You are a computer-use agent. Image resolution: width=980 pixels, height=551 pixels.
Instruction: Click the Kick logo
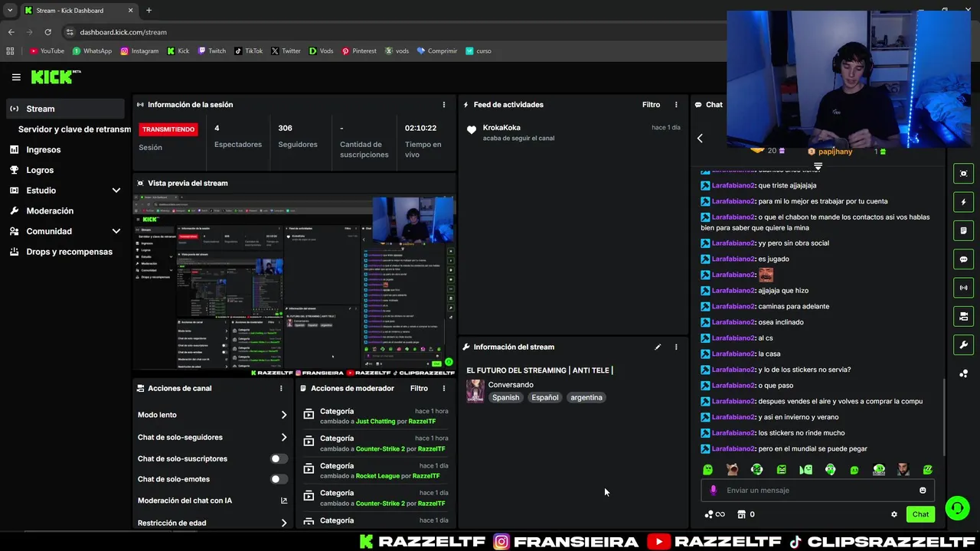coord(55,77)
